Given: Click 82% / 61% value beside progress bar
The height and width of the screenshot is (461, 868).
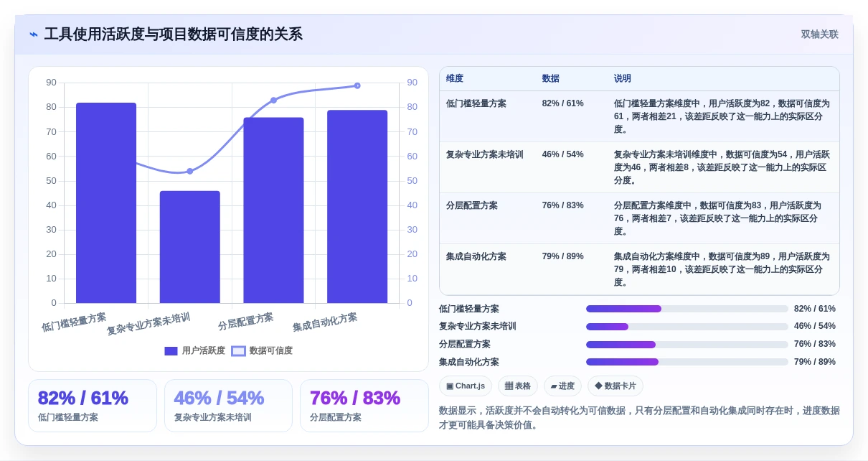Looking at the screenshot, I should (815, 309).
